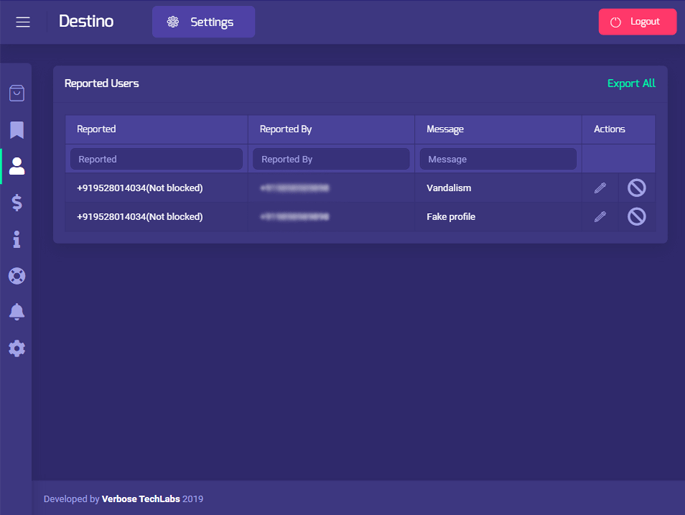Open the gear settings sidebar icon
This screenshot has width=685, height=515.
click(17, 349)
